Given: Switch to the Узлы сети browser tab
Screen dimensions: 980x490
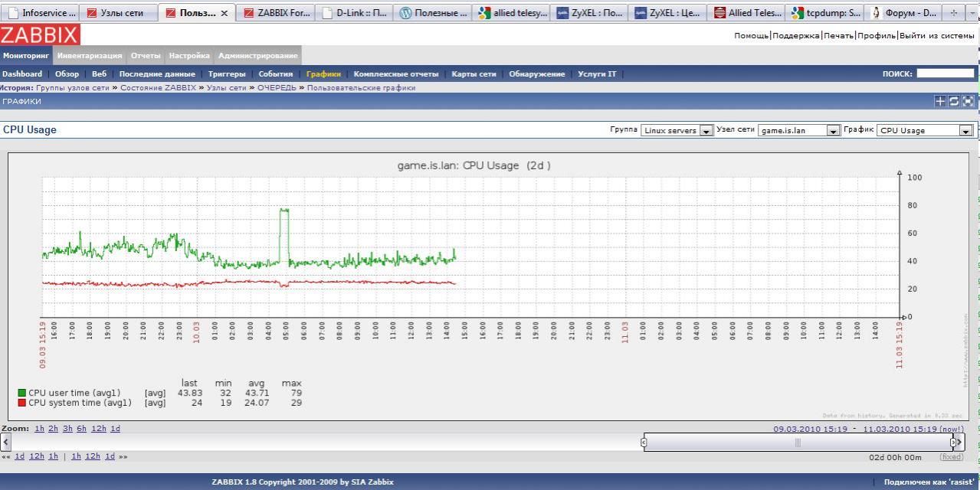Looking at the screenshot, I should point(118,13).
